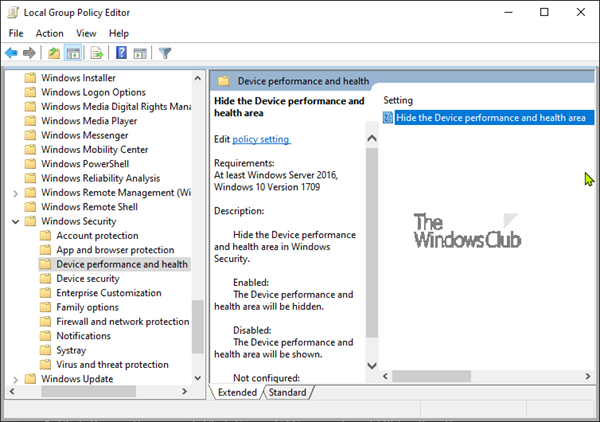Screen dimensions: 600x422
Task: Click the settings list horizontal scrollbar thumb
Action: click(x=432, y=376)
